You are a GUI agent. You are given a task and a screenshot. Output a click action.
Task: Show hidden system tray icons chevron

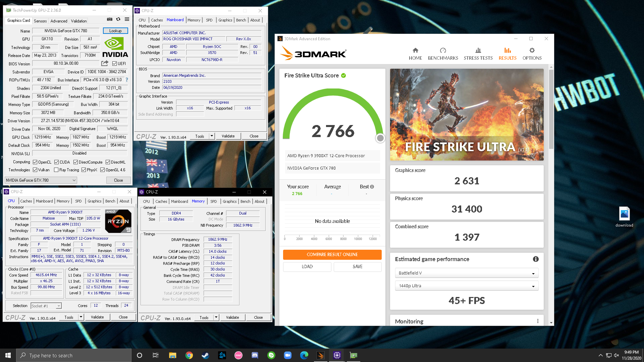point(600,355)
